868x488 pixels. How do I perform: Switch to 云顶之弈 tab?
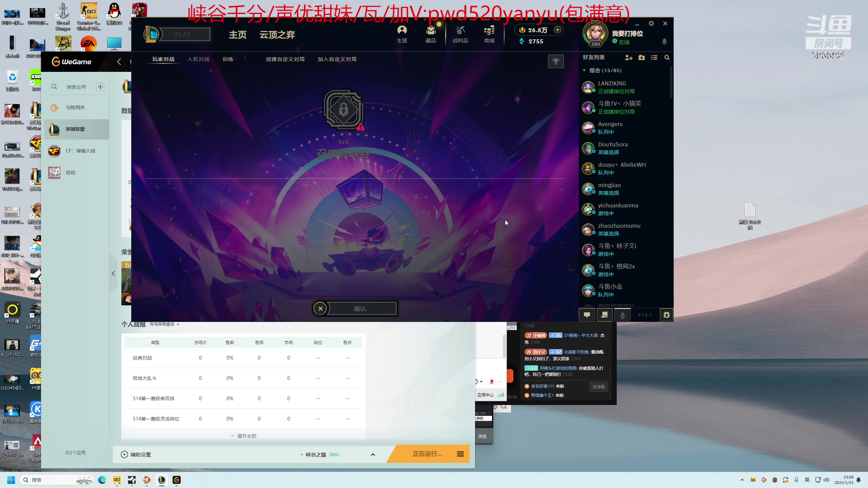[x=277, y=35]
